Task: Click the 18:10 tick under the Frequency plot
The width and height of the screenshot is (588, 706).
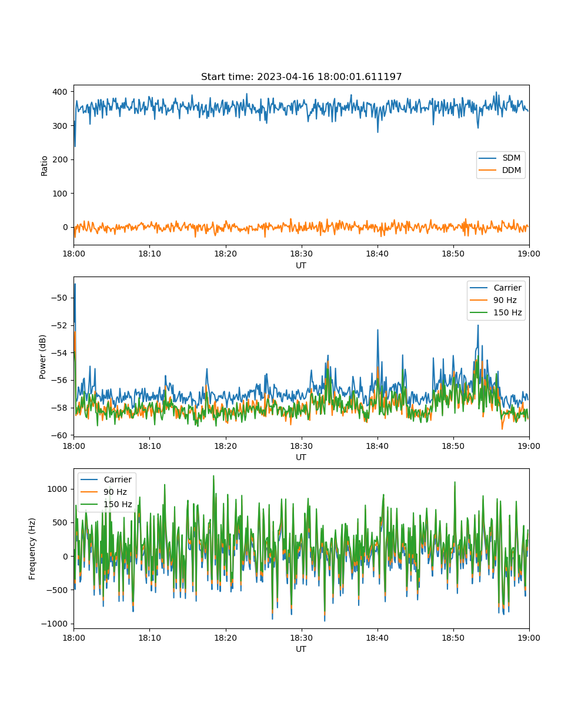Action: click(x=149, y=637)
